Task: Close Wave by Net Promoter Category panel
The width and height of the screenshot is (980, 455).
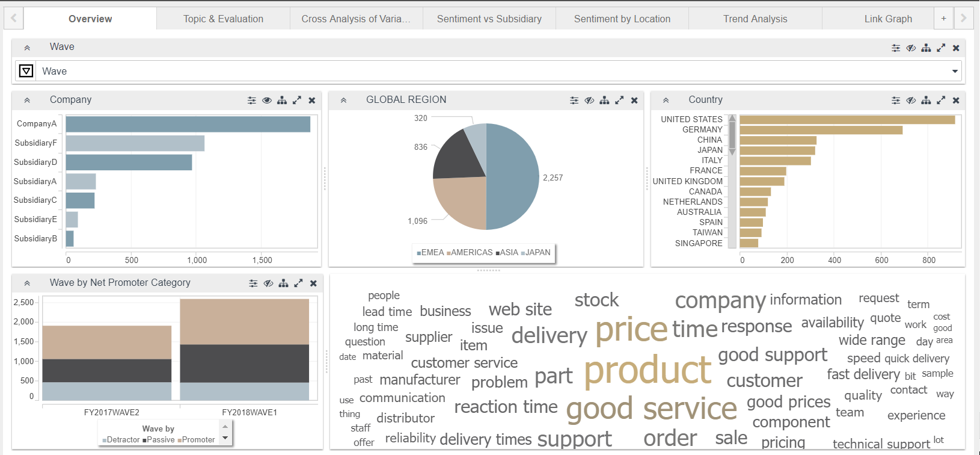Action: coord(313,283)
